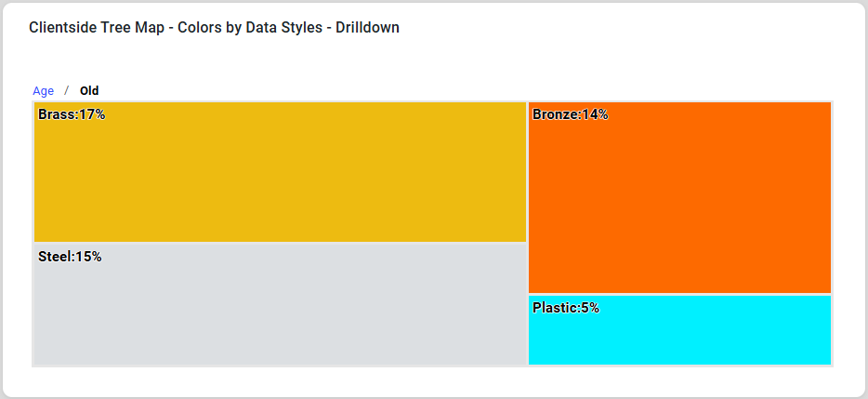Click "Clientside Tree Map" in the title
The height and width of the screenshot is (399, 868).
coord(90,28)
